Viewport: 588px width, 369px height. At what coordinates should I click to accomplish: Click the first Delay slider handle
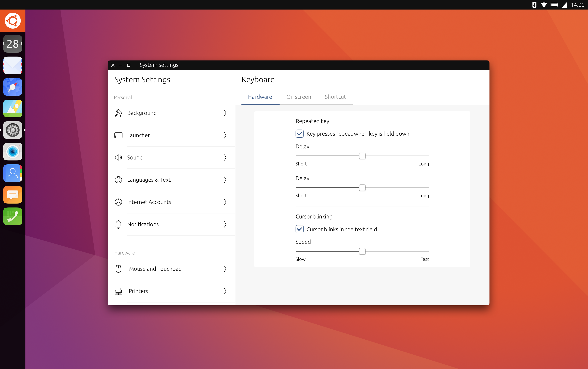point(362,156)
